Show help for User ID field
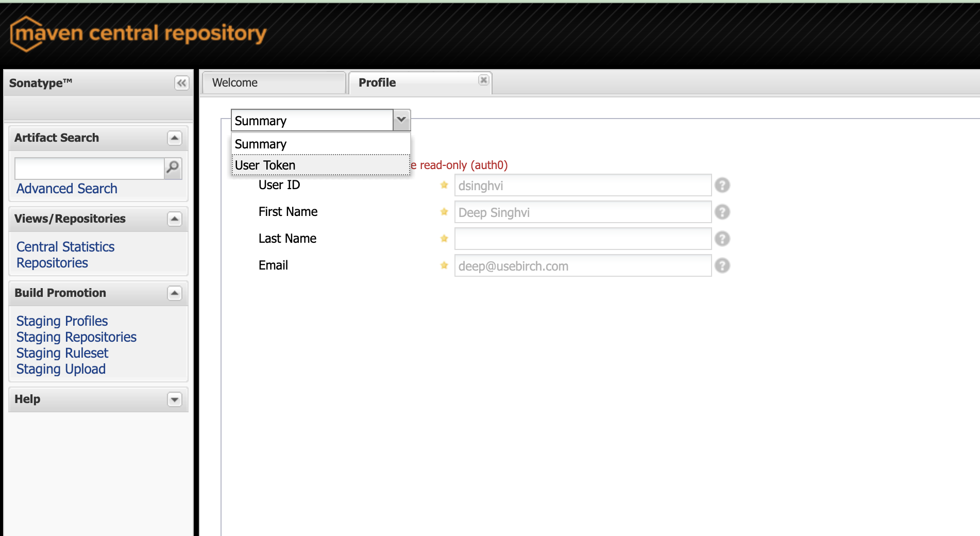 pyautogui.click(x=722, y=185)
